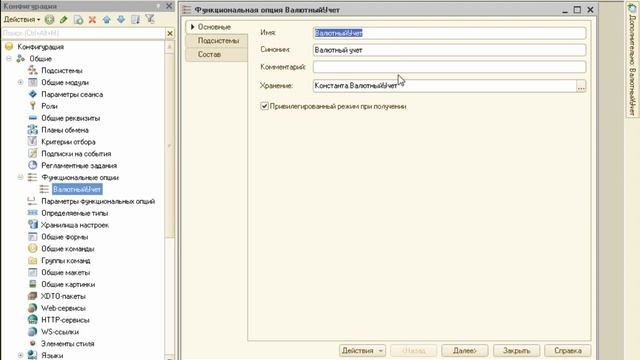Click the Хранилища настроек icon
This screenshot has width=640, height=360.
(x=33, y=224)
